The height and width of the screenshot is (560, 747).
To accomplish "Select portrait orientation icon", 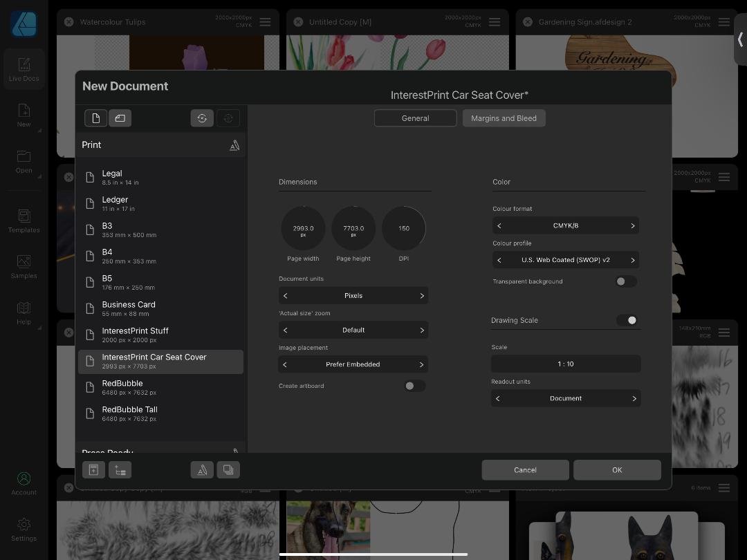I will pos(95,118).
